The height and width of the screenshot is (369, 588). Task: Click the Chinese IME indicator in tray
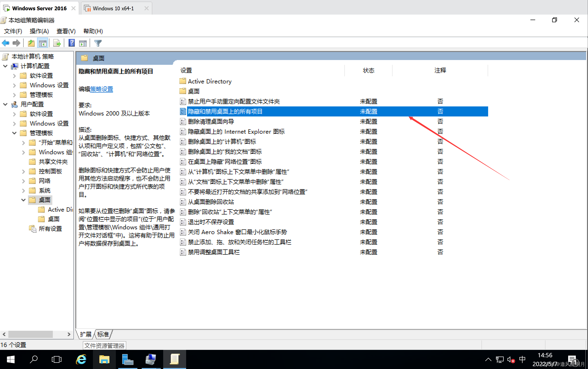tap(522, 359)
